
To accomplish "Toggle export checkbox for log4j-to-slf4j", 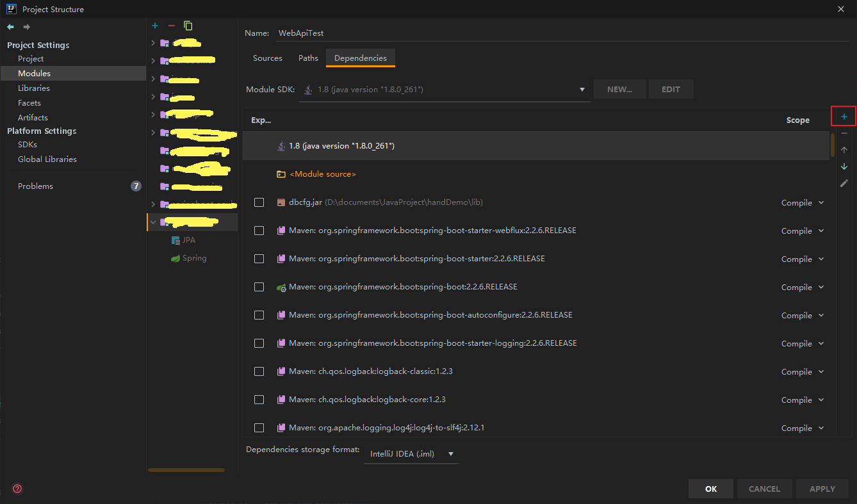I will pyautogui.click(x=259, y=428).
